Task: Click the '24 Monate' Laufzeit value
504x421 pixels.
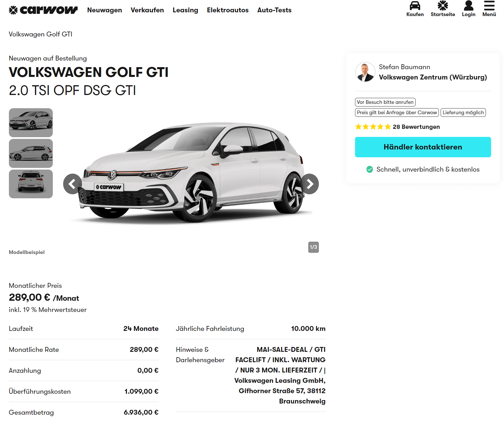Action: 141,329
